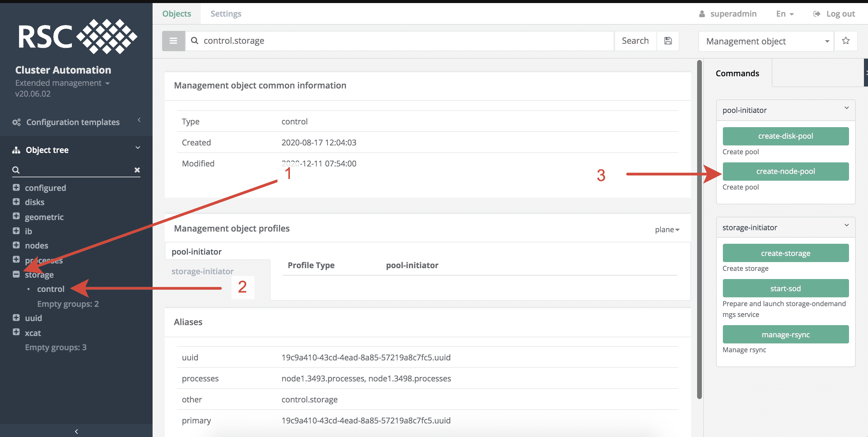Select the storage-initiator profile tab
The width and height of the screenshot is (868, 437).
pos(202,271)
